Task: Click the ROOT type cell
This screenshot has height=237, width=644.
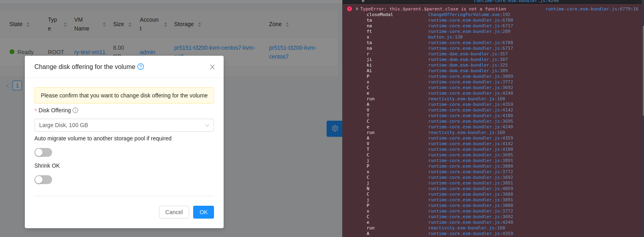Action: tap(56, 52)
